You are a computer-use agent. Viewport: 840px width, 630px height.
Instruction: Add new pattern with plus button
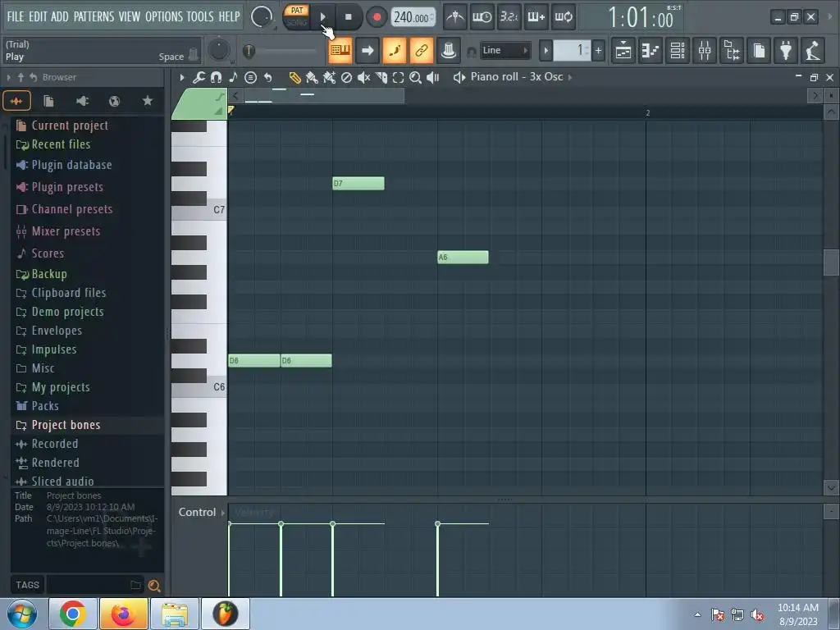pyautogui.click(x=598, y=51)
